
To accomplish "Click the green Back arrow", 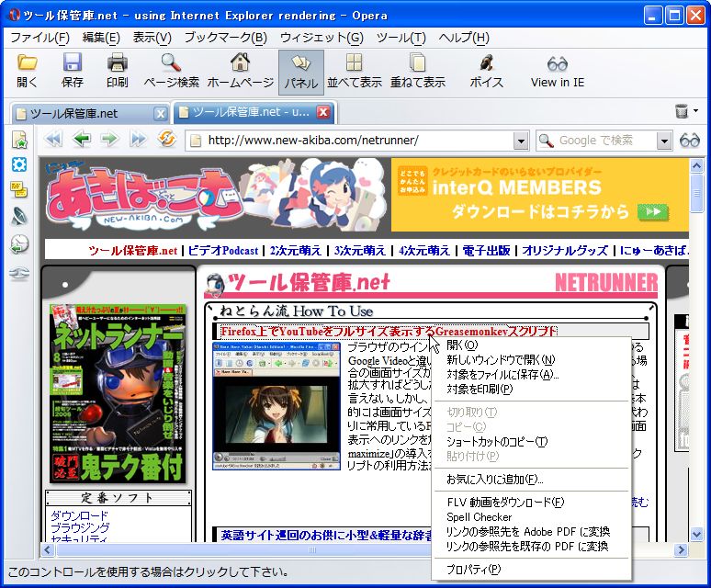I will 82,139.
